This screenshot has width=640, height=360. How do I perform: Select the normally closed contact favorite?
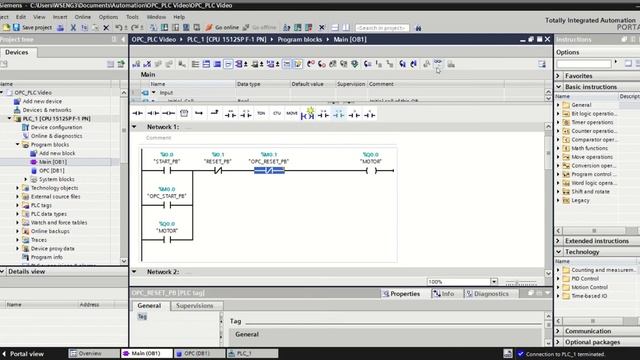pyautogui.click(x=153, y=113)
